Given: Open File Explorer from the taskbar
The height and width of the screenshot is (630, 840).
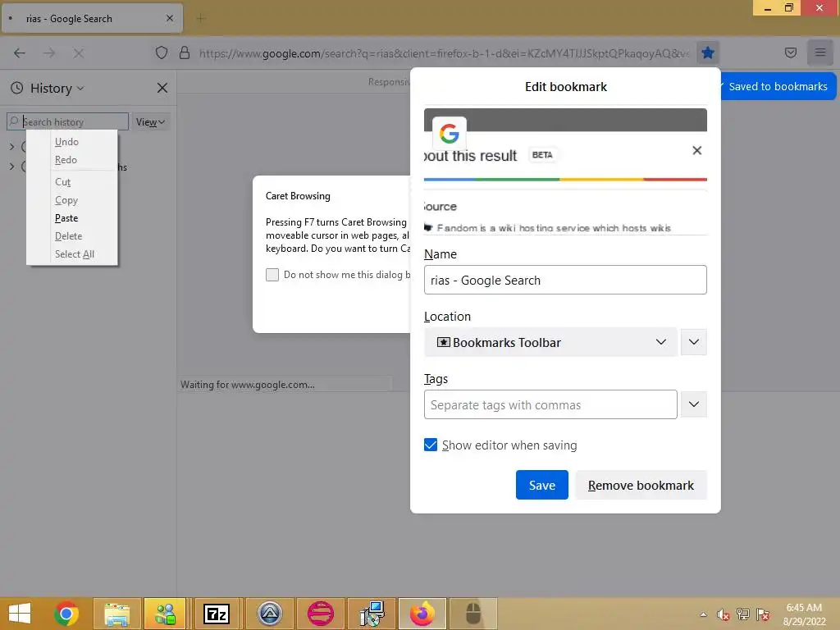Looking at the screenshot, I should (x=116, y=614).
